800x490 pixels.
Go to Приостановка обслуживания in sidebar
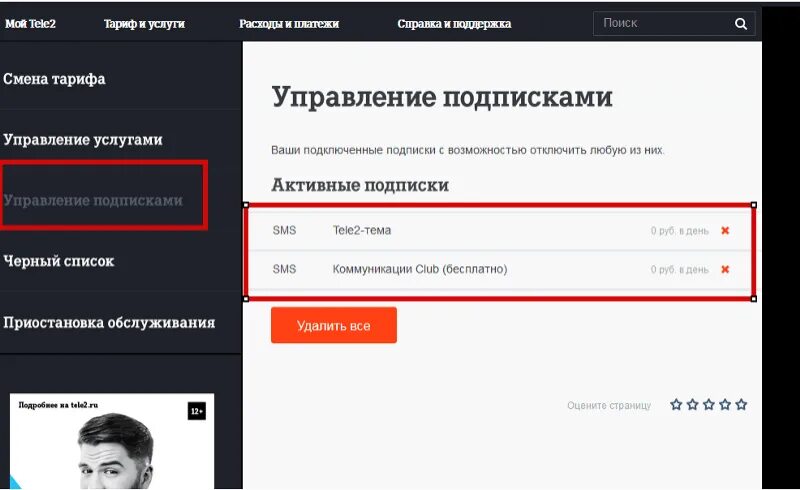pos(109,322)
